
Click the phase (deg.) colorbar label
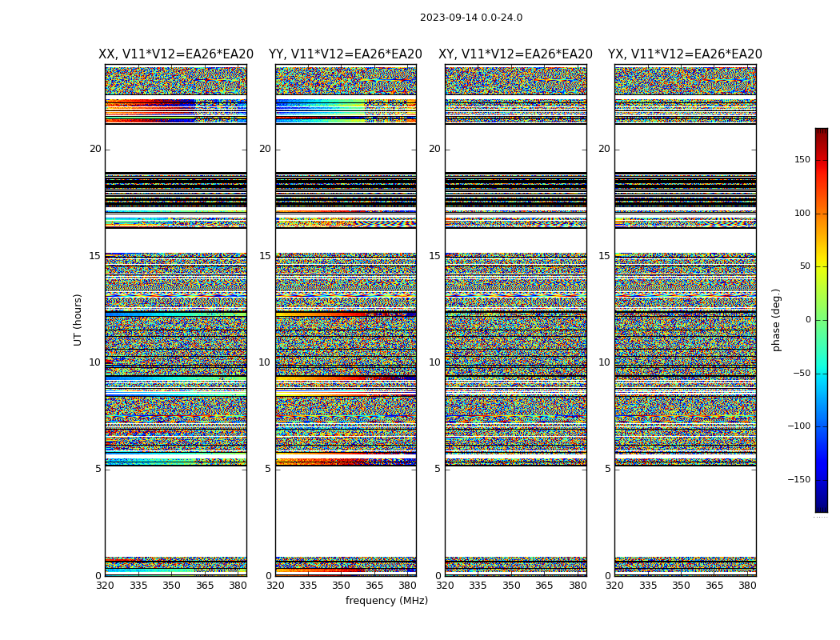click(x=776, y=320)
